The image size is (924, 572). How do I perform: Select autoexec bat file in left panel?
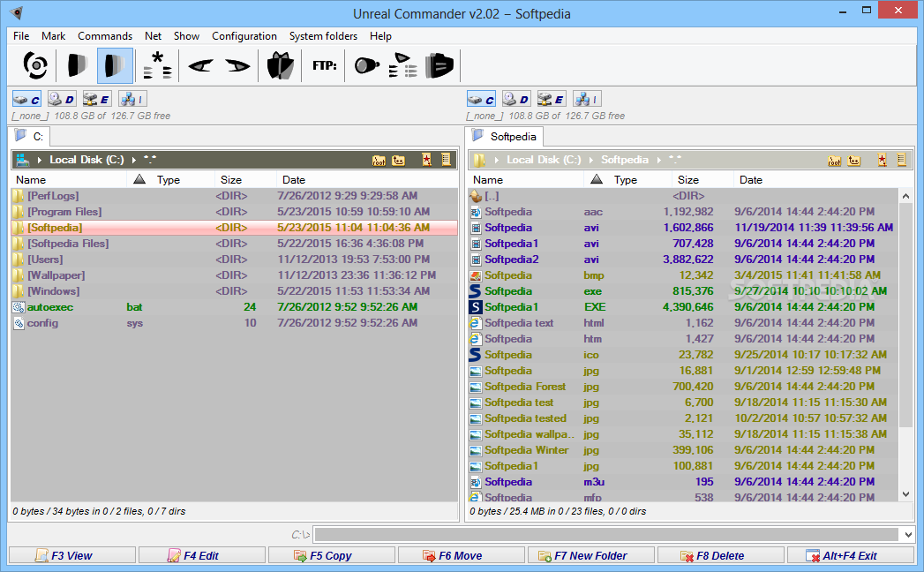[234, 307]
